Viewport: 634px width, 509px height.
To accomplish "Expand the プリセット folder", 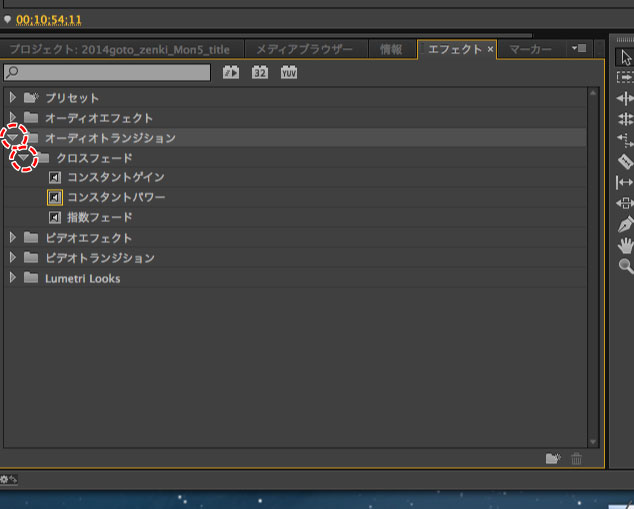I will pyautogui.click(x=13, y=97).
